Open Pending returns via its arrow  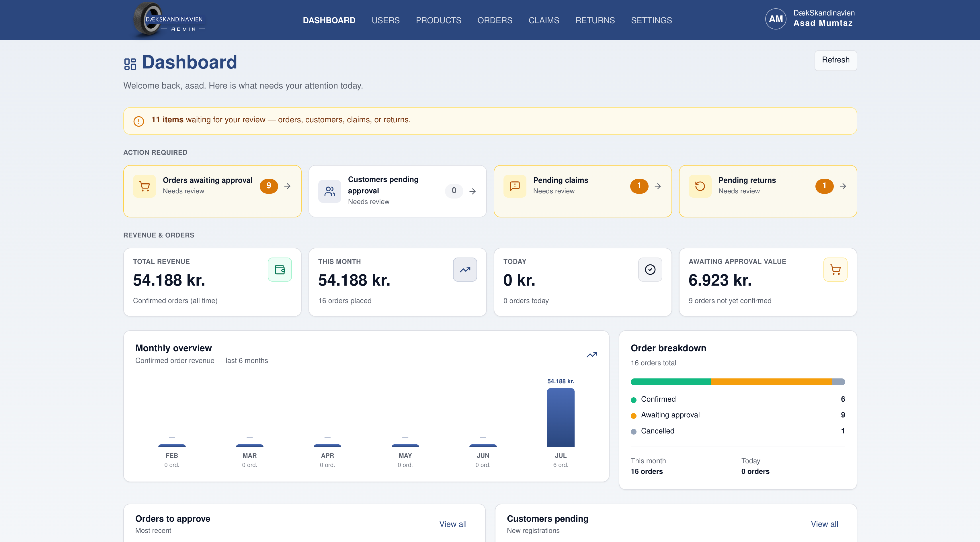(843, 186)
